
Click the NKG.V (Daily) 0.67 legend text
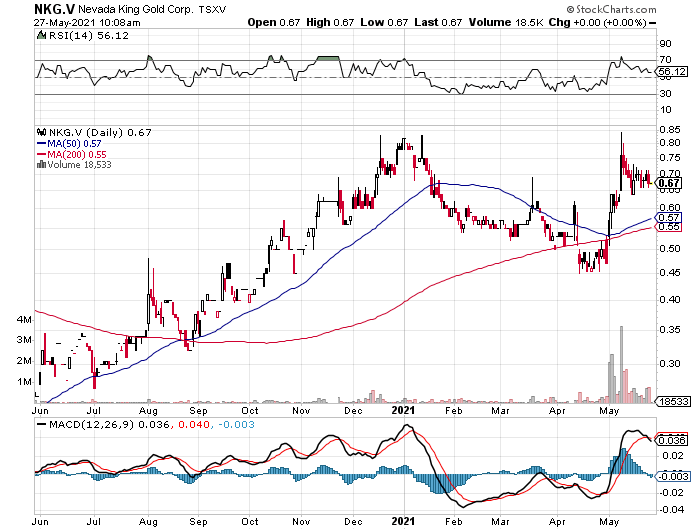pos(100,133)
